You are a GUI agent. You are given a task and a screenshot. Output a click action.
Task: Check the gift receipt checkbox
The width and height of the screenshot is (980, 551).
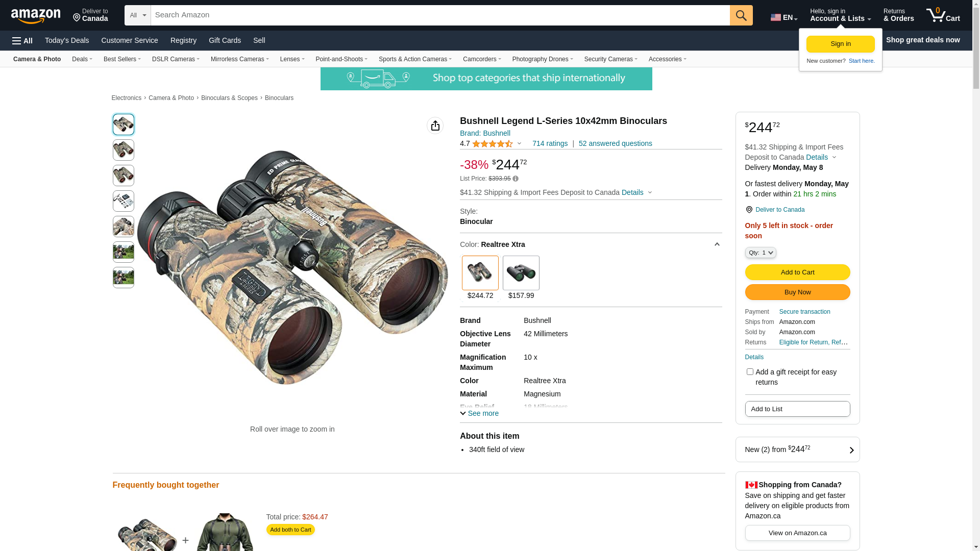pos(750,372)
